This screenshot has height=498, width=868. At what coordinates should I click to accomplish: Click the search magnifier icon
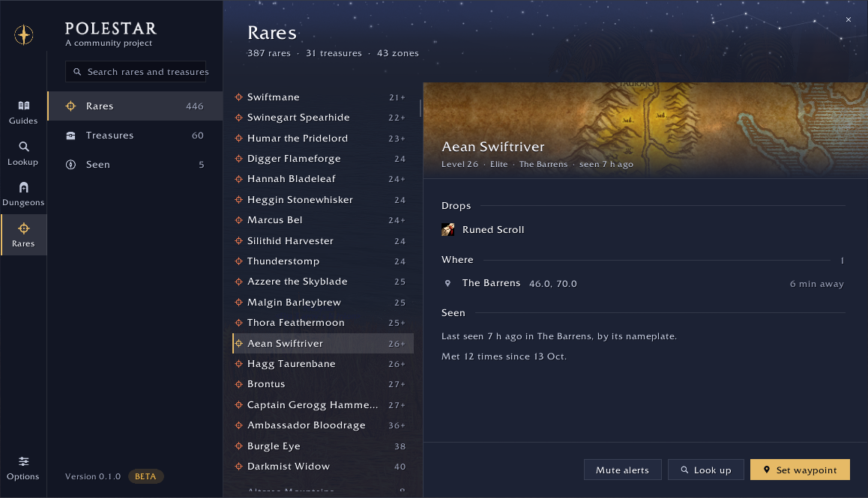click(x=77, y=72)
